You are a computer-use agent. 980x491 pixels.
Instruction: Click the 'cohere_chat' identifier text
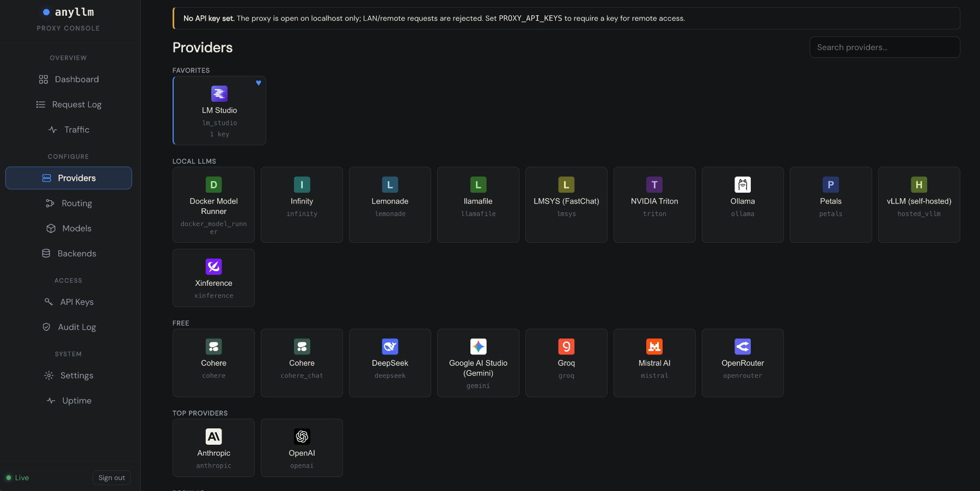point(302,376)
